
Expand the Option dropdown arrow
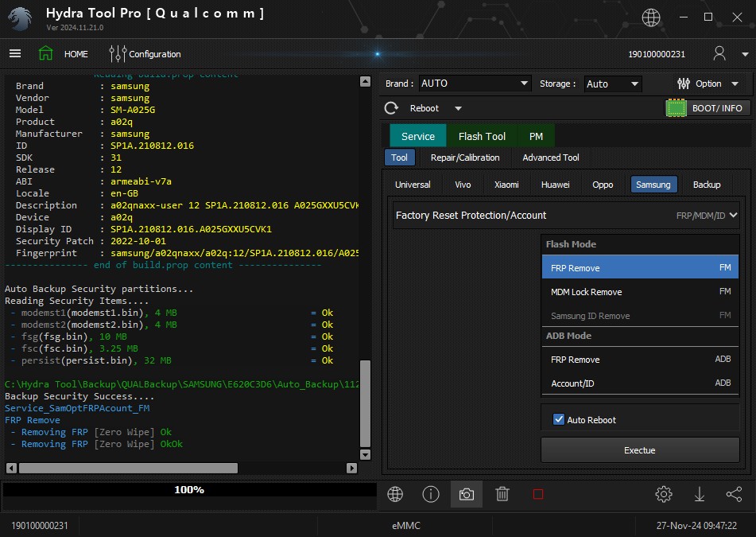(x=735, y=84)
